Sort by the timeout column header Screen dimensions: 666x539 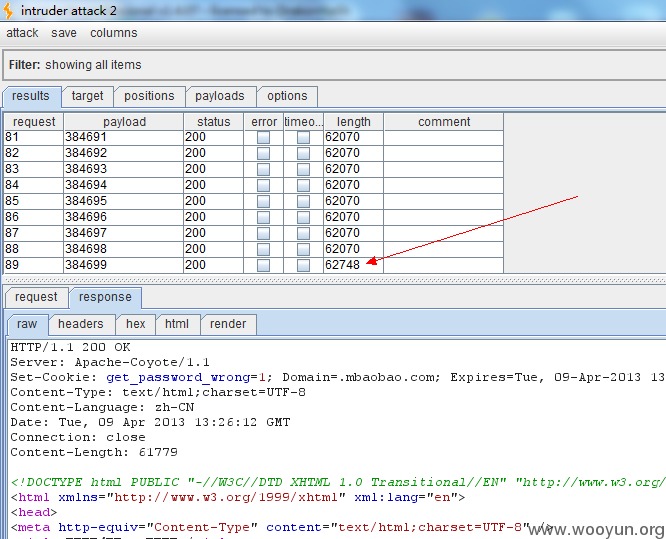tap(303, 122)
